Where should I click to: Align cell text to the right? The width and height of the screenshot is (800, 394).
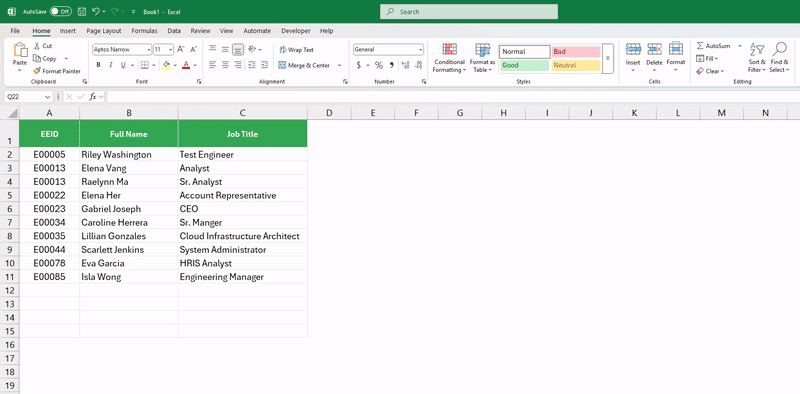237,65
